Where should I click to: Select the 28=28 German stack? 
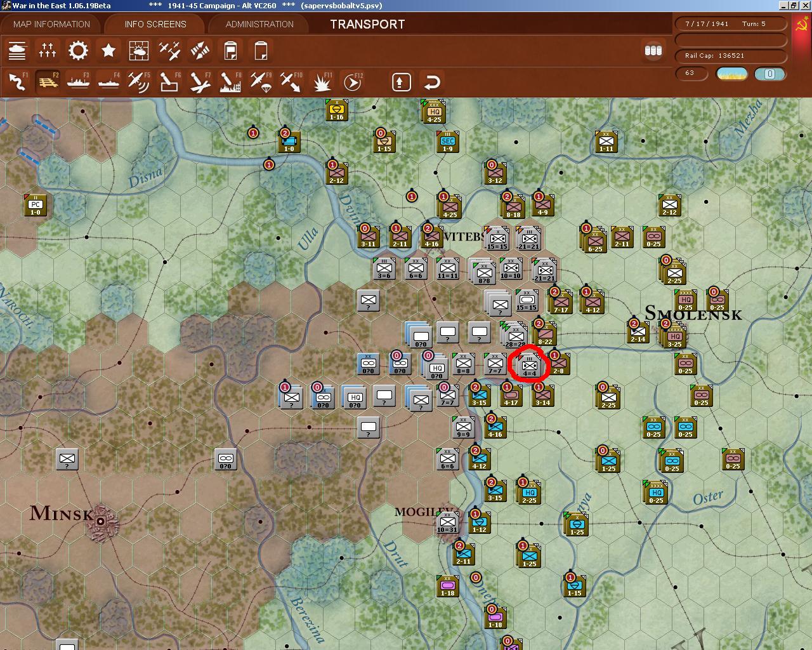(515, 335)
